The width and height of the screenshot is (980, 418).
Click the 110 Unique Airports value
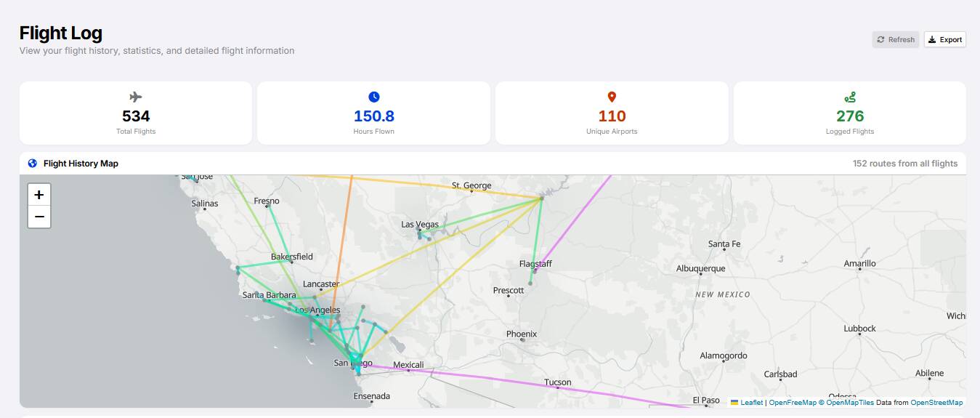612,116
